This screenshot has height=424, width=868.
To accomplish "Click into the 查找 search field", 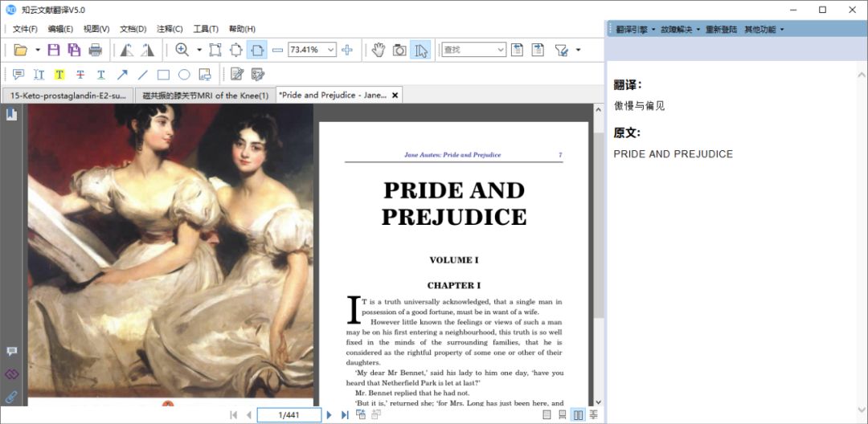I will point(469,51).
